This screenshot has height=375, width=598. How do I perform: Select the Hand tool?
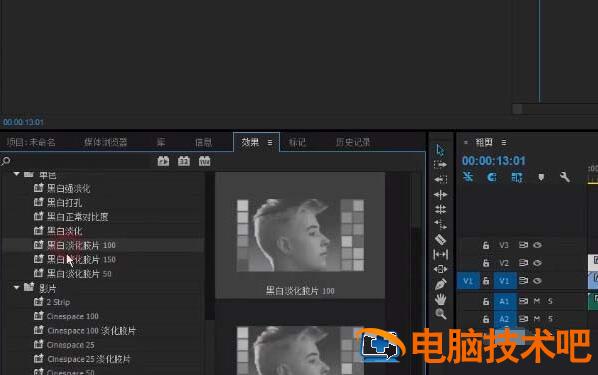(440, 299)
